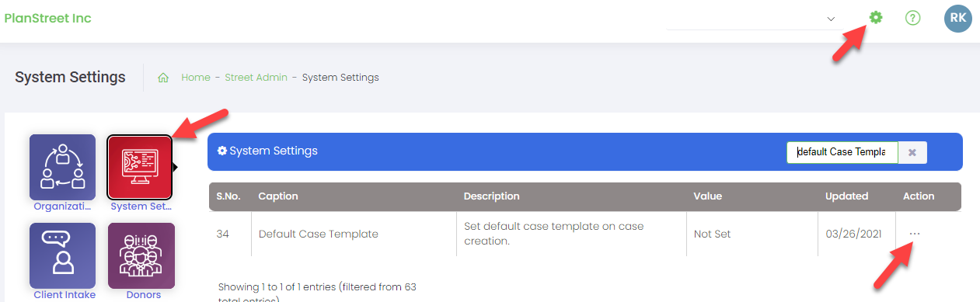Open the row action ellipsis menu
This screenshot has width=980, height=302.
(x=915, y=234)
